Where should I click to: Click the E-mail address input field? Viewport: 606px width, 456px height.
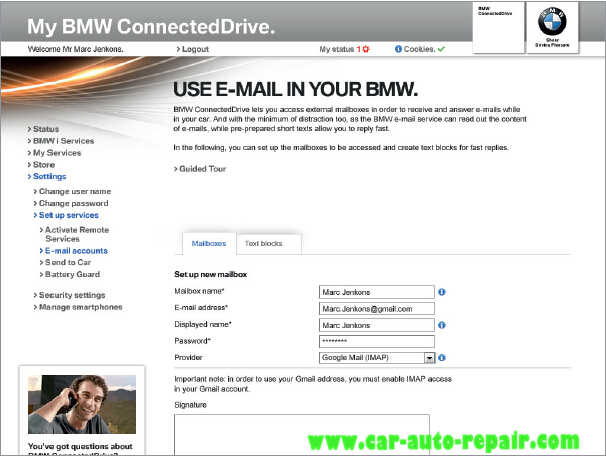coord(377,309)
